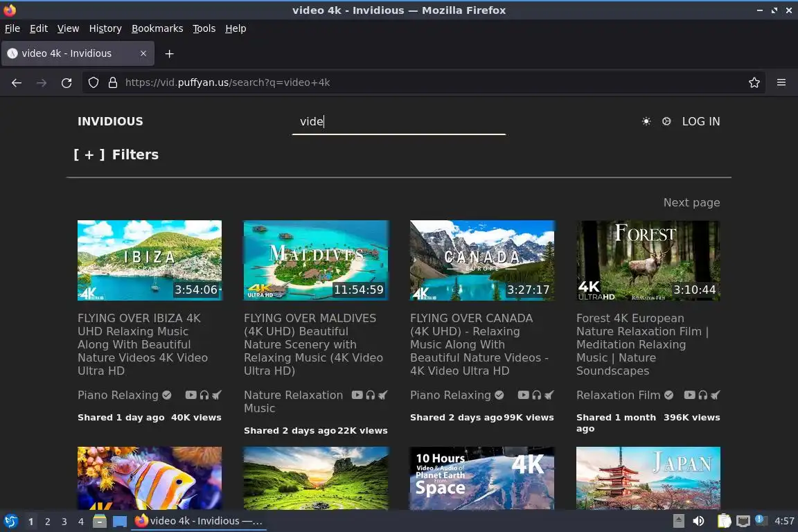The width and height of the screenshot is (798, 532).
Task: Switch to workspace 2 in taskbar
Action: [47, 522]
